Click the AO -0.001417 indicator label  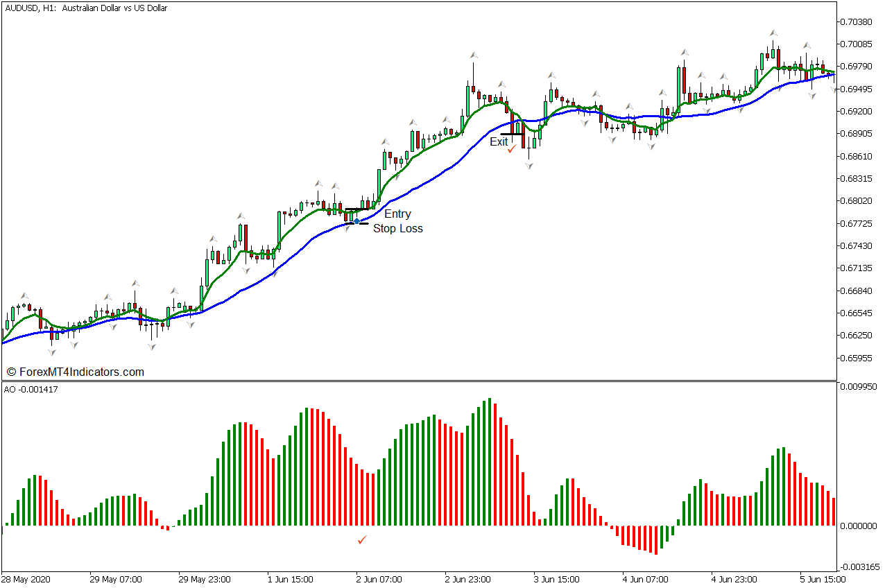click(x=31, y=390)
